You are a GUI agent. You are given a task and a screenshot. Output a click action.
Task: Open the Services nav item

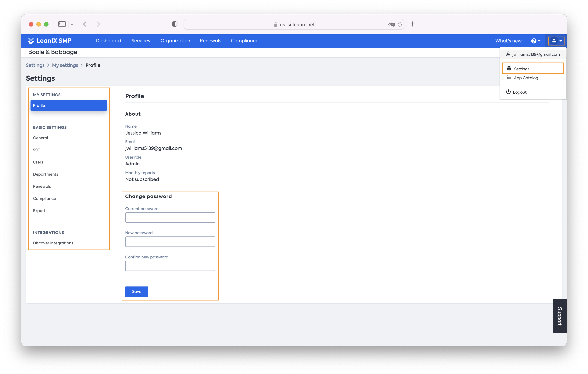click(141, 41)
